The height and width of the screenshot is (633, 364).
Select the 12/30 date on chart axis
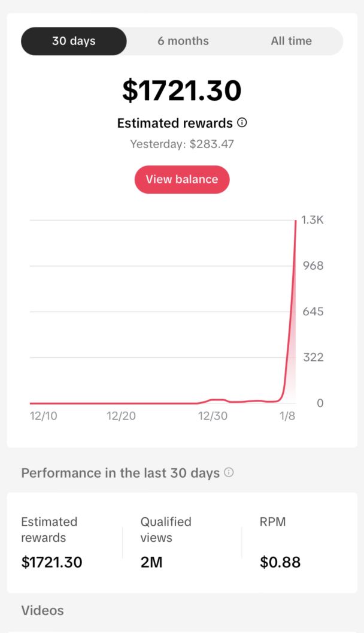pyautogui.click(x=213, y=416)
